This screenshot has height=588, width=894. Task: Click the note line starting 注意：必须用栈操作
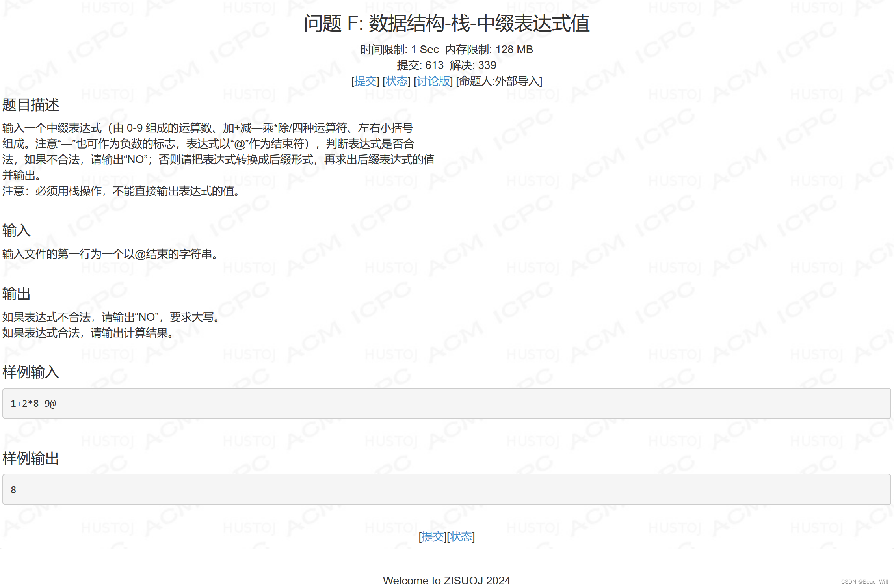121,191
